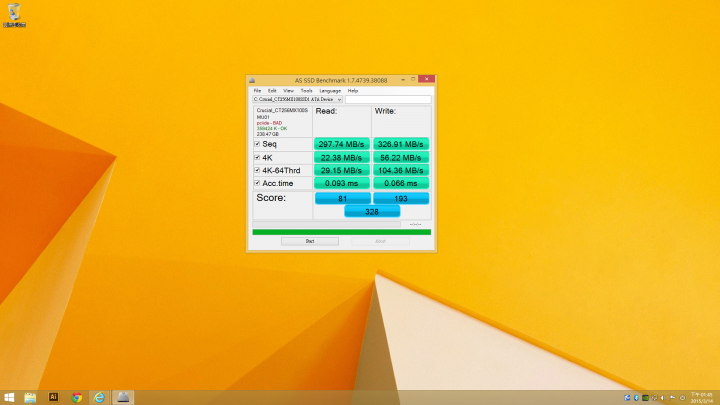Open the taskbar clock and date
Image resolution: width=720 pixels, height=405 pixels.
point(702,398)
